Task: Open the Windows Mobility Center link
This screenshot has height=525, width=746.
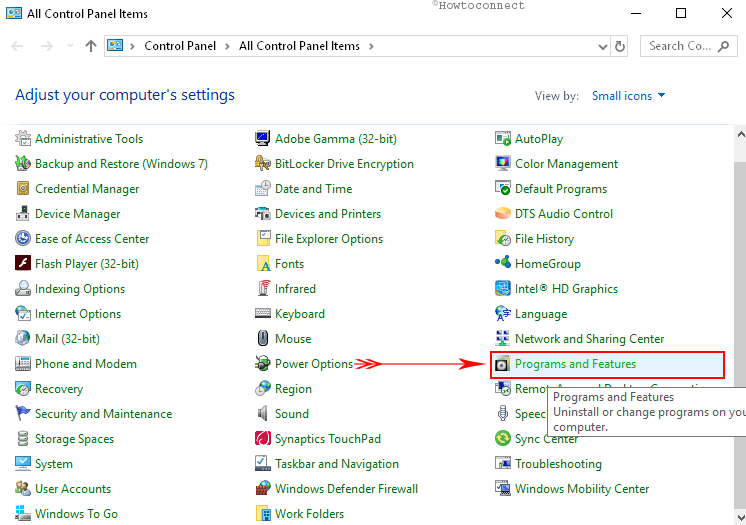Action: click(x=581, y=489)
